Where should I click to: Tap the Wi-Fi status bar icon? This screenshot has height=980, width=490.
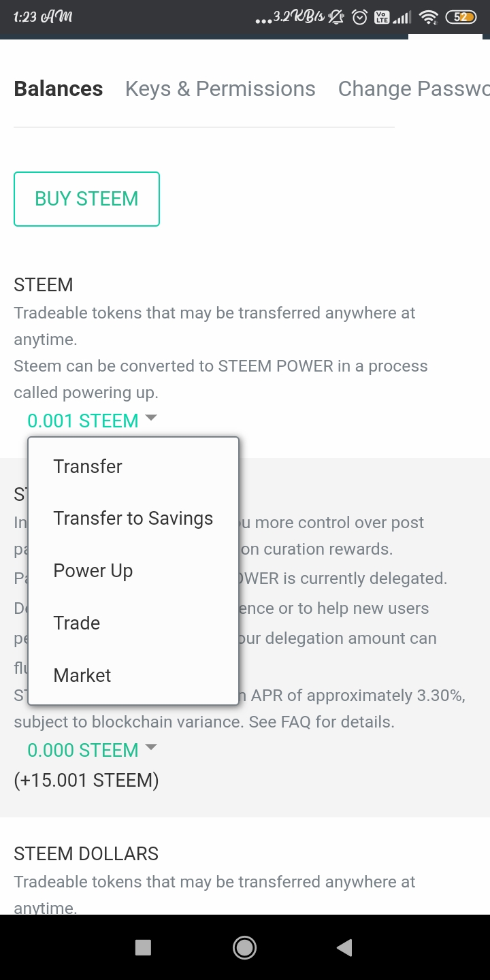pos(428,18)
